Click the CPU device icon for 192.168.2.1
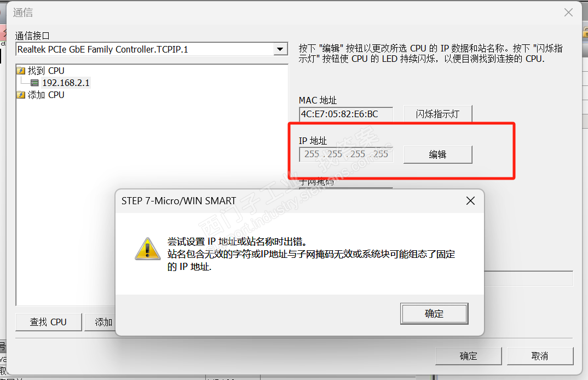Viewport: 588px width, 380px height. (x=34, y=83)
